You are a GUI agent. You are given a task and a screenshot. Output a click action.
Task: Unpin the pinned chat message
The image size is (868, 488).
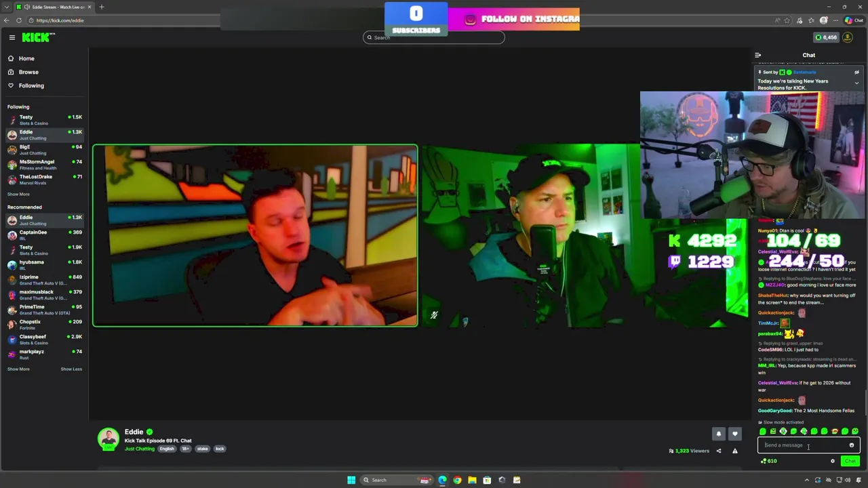[x=856, y=72]
